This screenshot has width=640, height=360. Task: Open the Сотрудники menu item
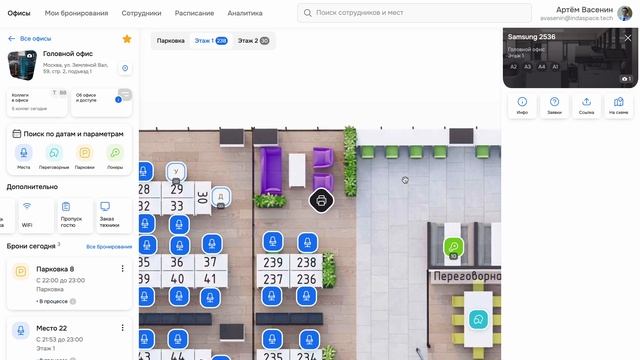(141, 13)
